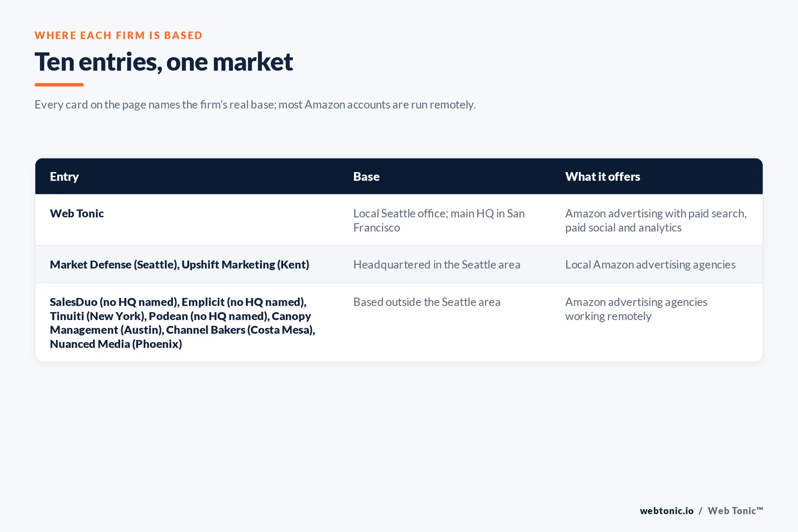Click 'Based outside the Seattle area' cell

coord(427,302)
